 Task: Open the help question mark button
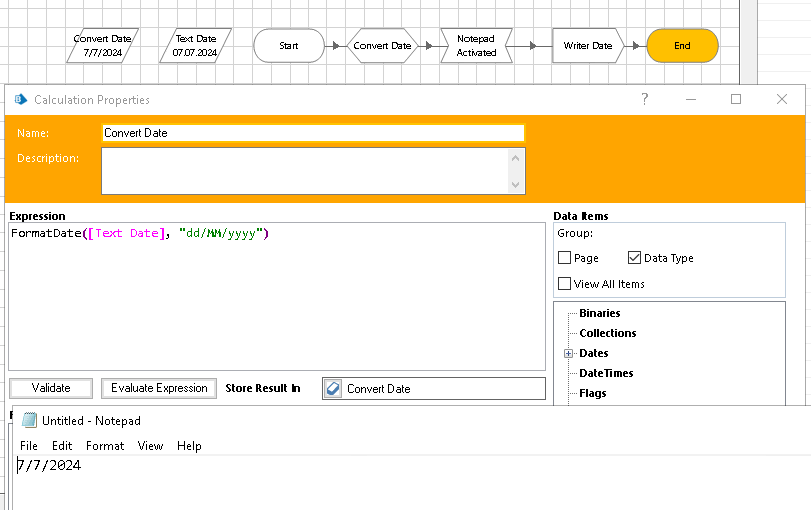click(645, 99)
